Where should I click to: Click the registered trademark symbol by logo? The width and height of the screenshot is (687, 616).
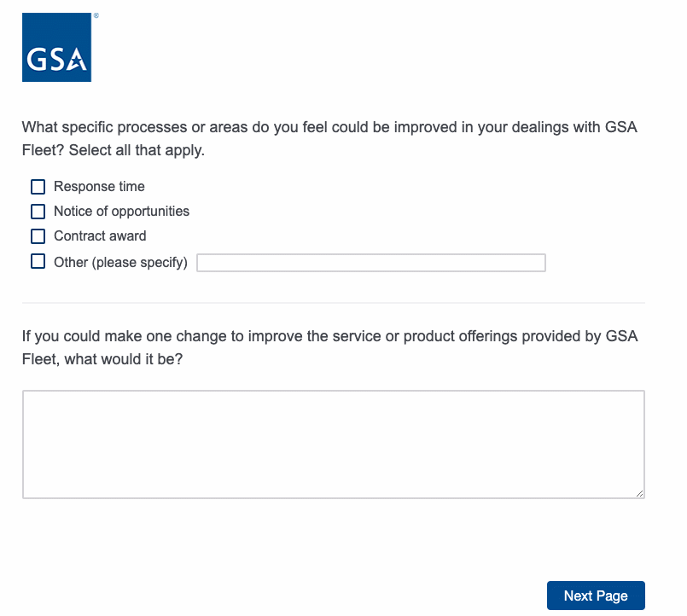pyautogui.click(x=96, y=15)
